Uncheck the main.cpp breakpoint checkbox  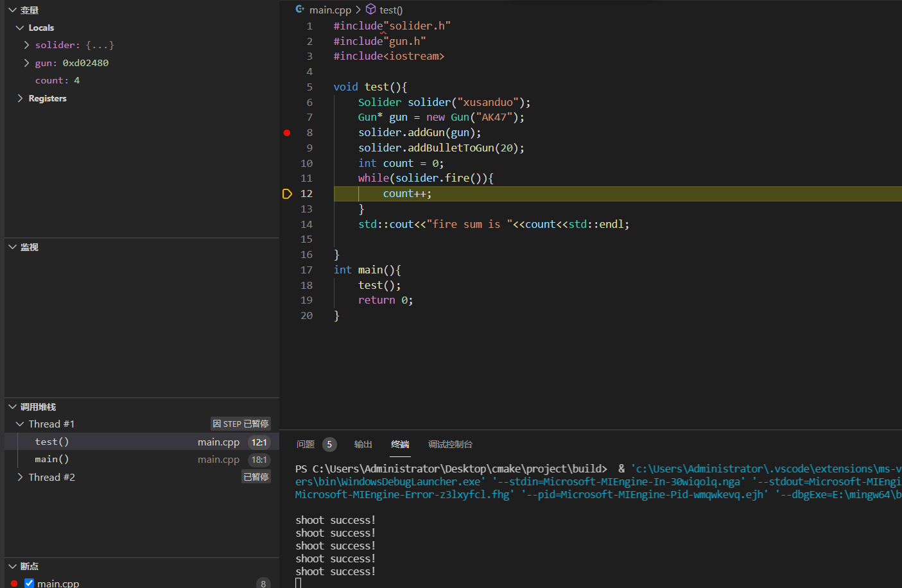coord(29,584)
